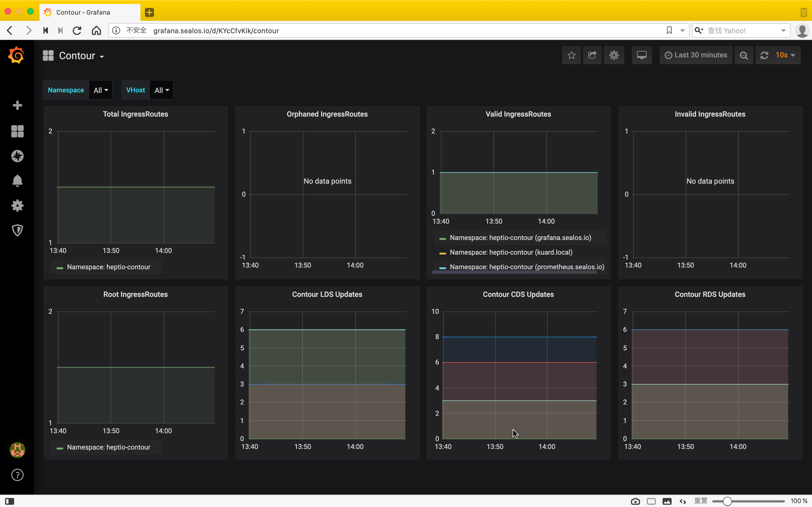Open the Explore compass icon

tap(17, 156)
